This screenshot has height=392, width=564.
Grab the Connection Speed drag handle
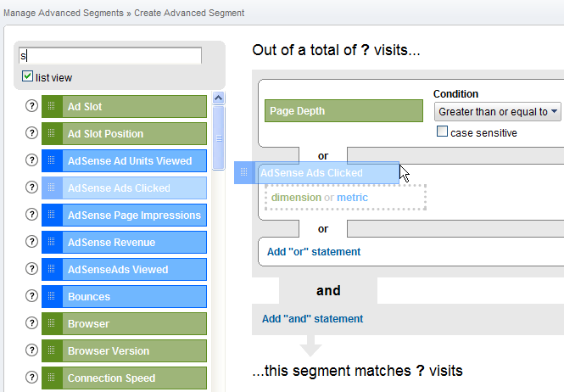pos(52,378)
